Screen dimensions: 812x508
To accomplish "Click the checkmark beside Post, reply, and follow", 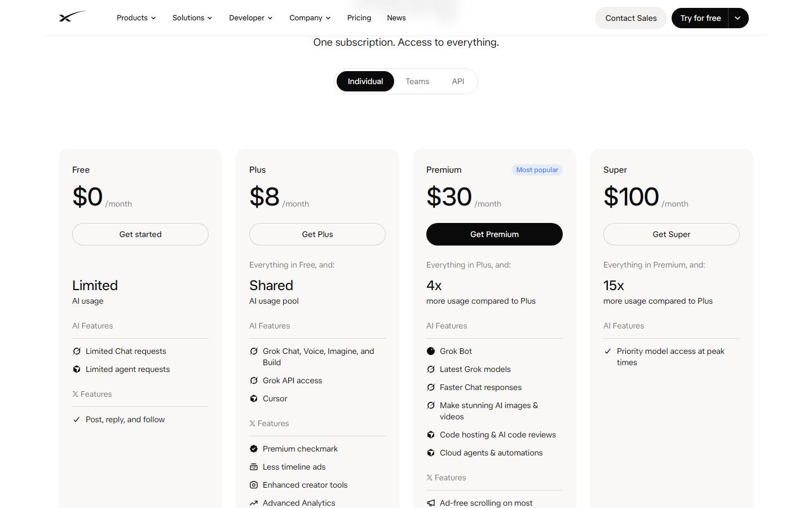I will 77,419.
